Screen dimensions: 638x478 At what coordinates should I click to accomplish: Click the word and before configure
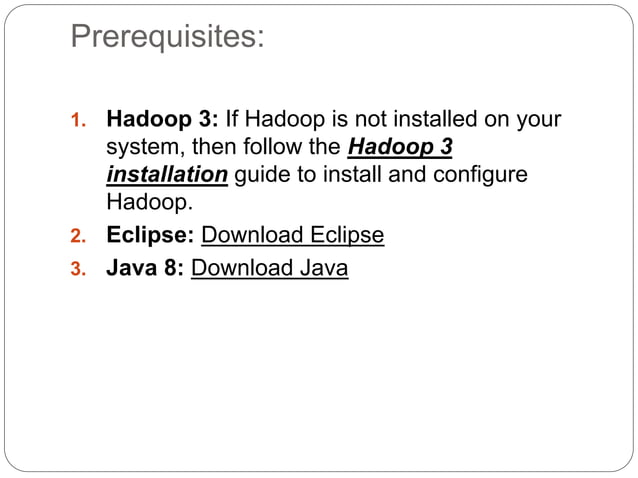point(407,174)
